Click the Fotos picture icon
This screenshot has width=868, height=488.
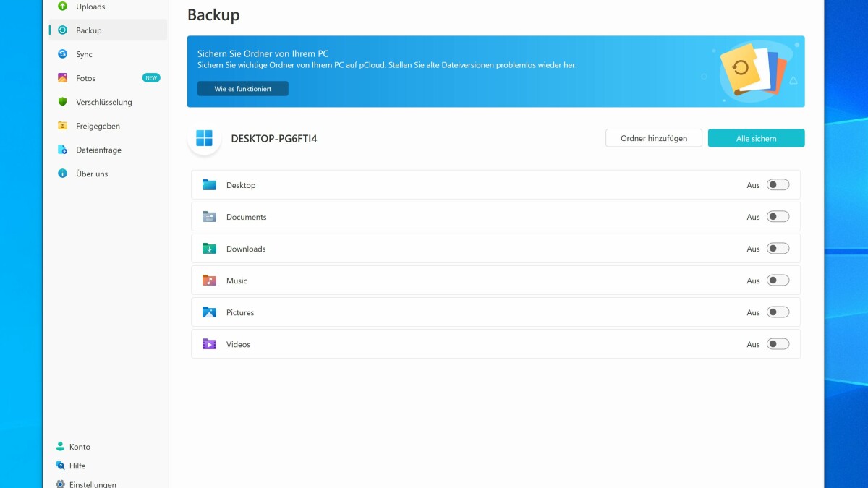[x=62, y=78]
